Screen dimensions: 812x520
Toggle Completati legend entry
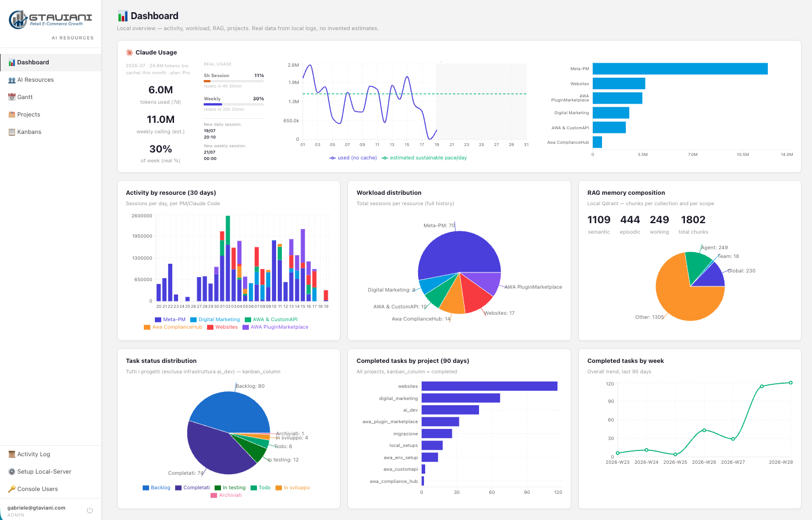tap(193, 488)
